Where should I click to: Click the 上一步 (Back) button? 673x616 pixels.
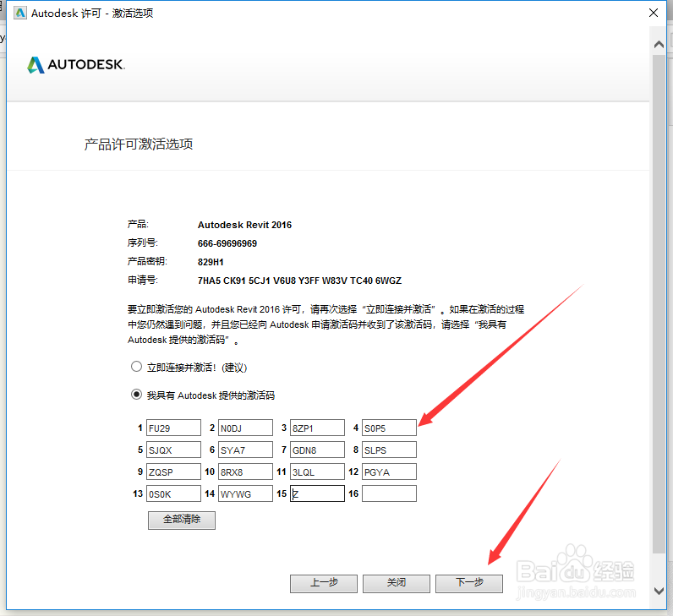(324, 583)
